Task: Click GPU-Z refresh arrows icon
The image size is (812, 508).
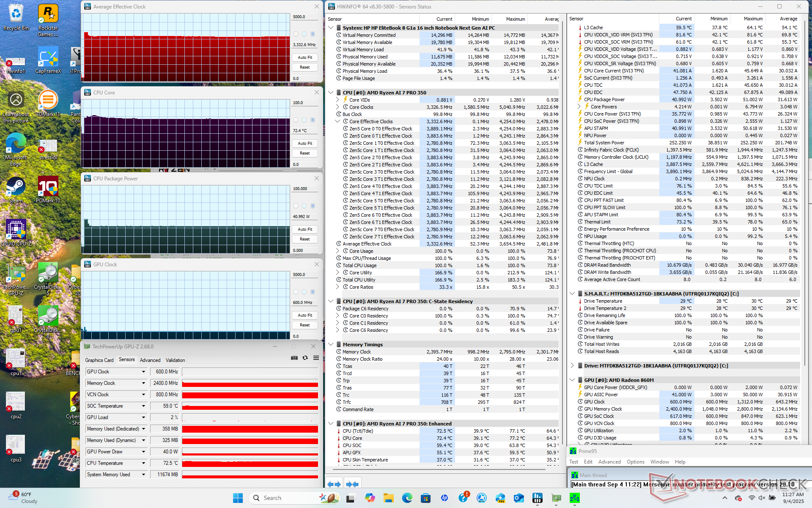Action: 305,358
